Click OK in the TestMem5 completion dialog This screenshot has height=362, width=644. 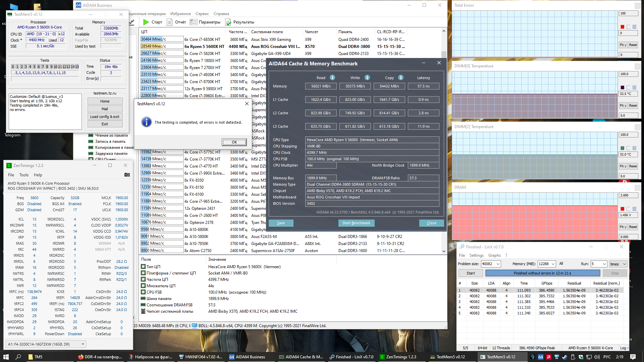[x=234, y=142]
